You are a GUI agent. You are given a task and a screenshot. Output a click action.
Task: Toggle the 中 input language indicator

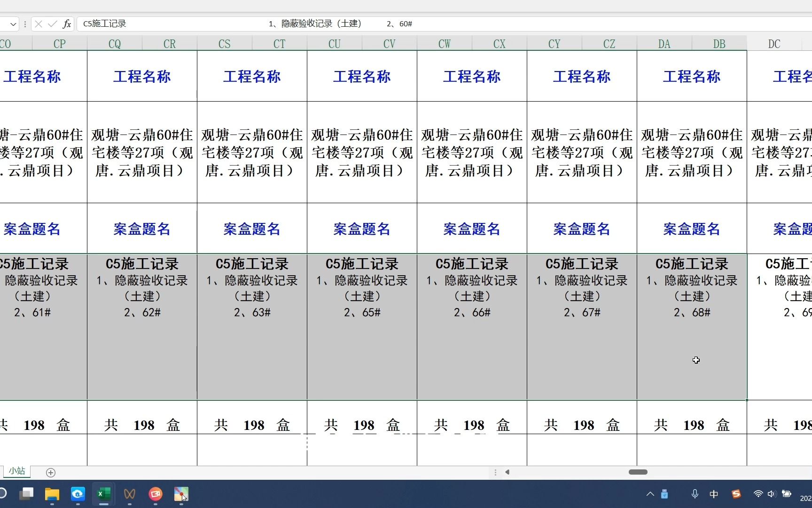[x=714, y=494]
